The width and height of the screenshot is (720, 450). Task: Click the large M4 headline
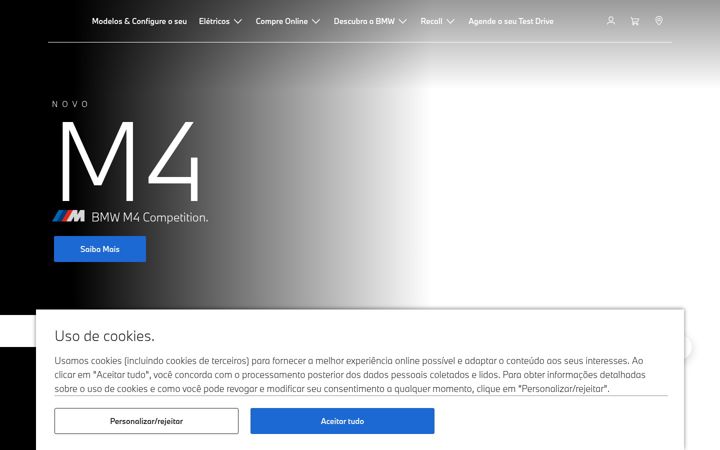130,161
